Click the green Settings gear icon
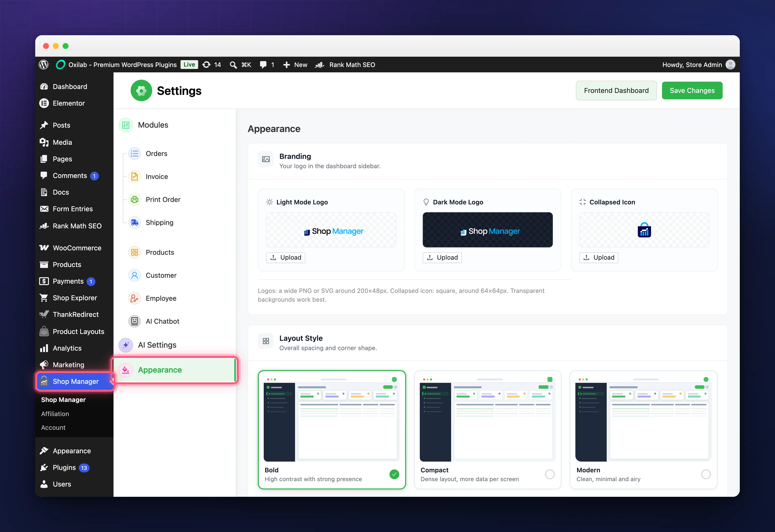This screenshot has height=532, width=775. click(x=141, y=91)
